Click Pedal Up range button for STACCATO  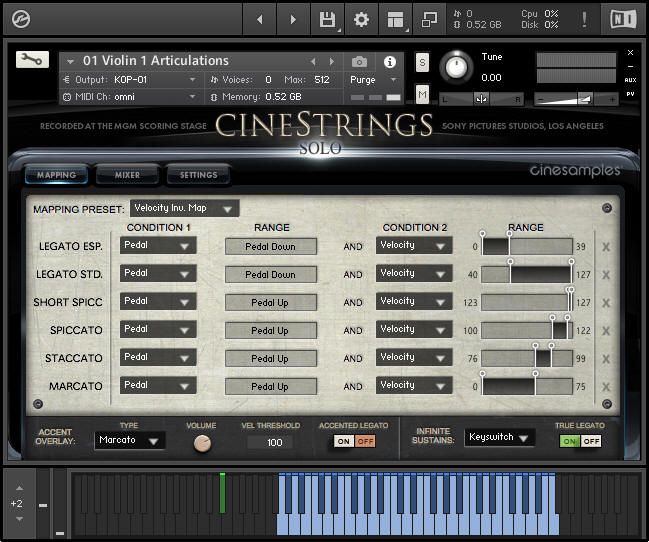271,359
